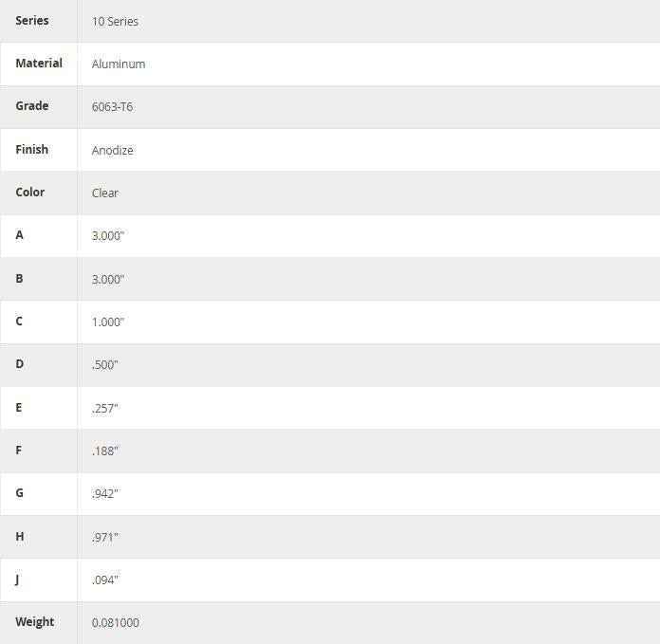This screenshot has width=660, height=644.
Task: Select the Anodize finish value
Action: click(x=112, y=150)
